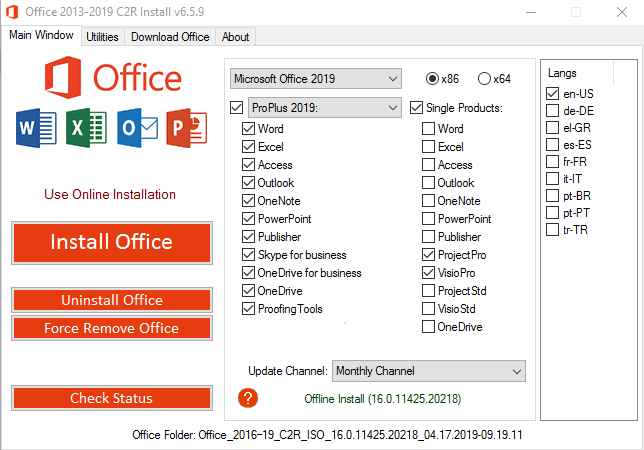Click the Check Status button
The height and width of the screenshot is (450, 644).
coord(111,398)
